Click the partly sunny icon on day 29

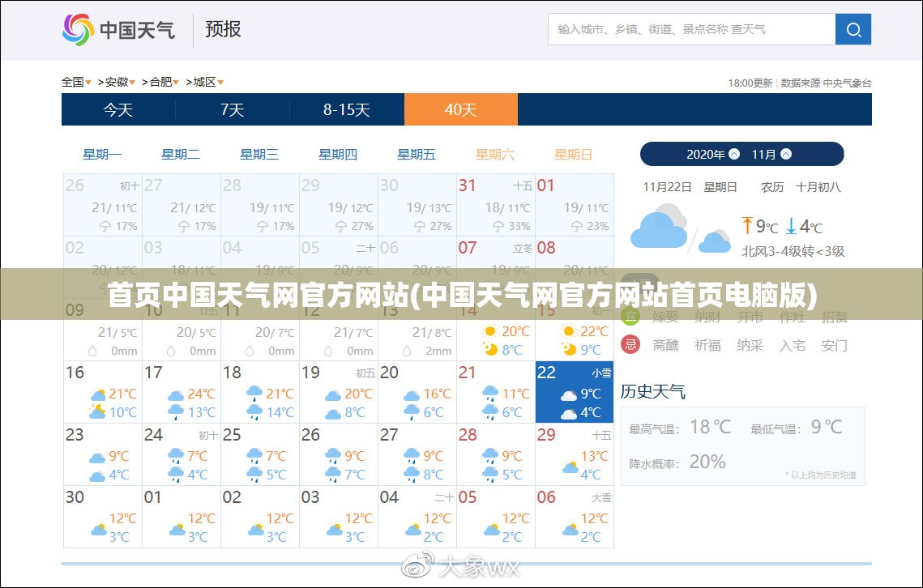pos(570,467)
